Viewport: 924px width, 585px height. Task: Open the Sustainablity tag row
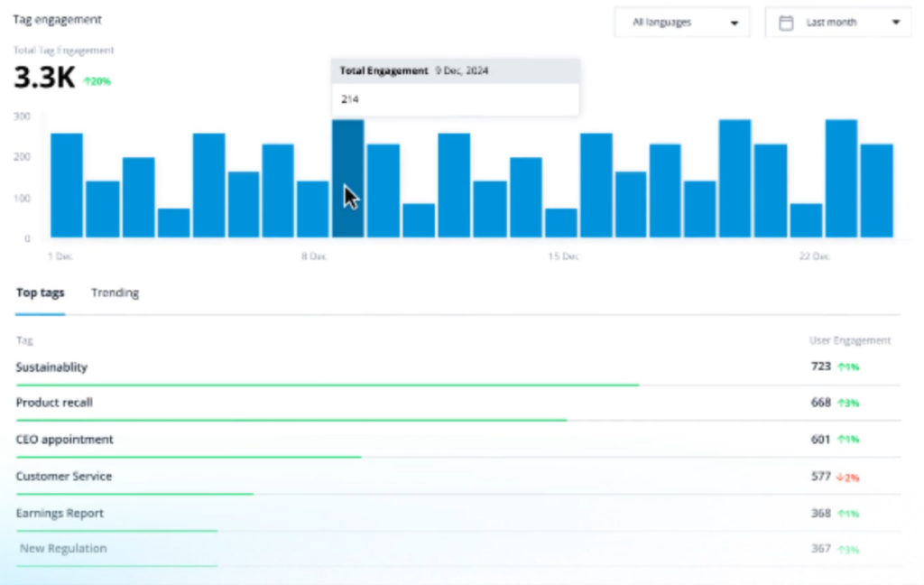[51, 367]
